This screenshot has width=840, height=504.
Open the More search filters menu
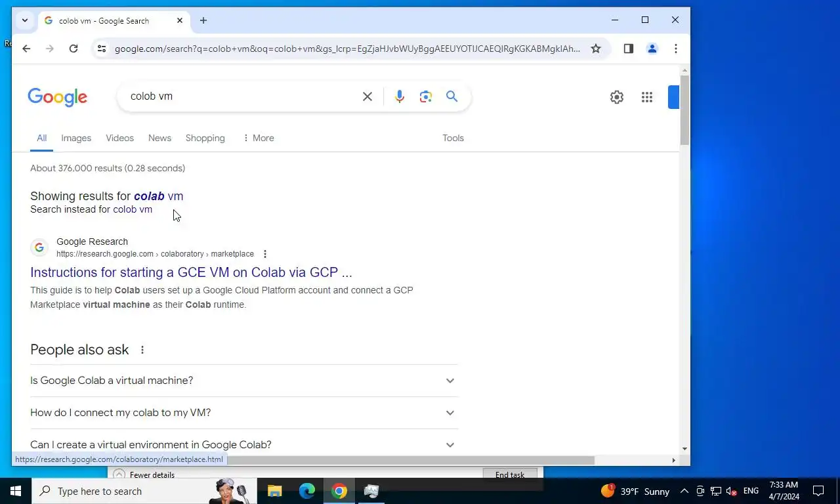pos(258,138)
